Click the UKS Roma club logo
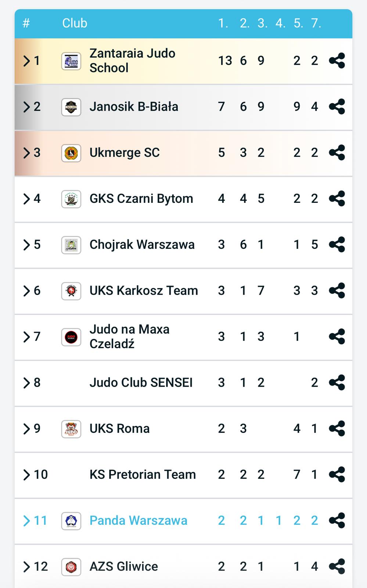The width and height of the screenshot is (367, 588). 71,429
